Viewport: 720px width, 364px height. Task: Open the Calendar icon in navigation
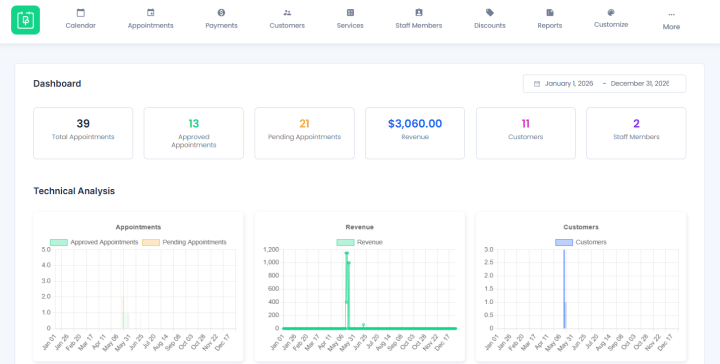pos(81,13)
